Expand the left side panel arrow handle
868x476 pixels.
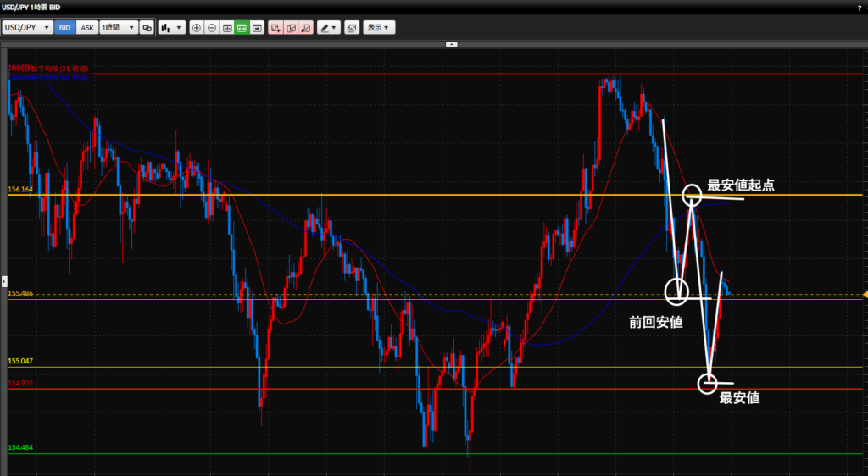point(3,280)
